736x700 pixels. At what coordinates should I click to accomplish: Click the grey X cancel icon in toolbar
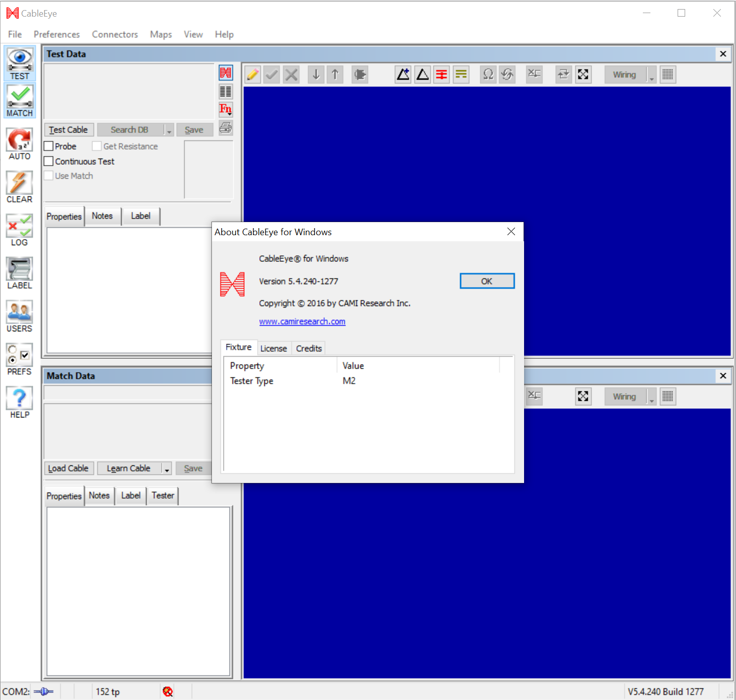click(291, 75)
